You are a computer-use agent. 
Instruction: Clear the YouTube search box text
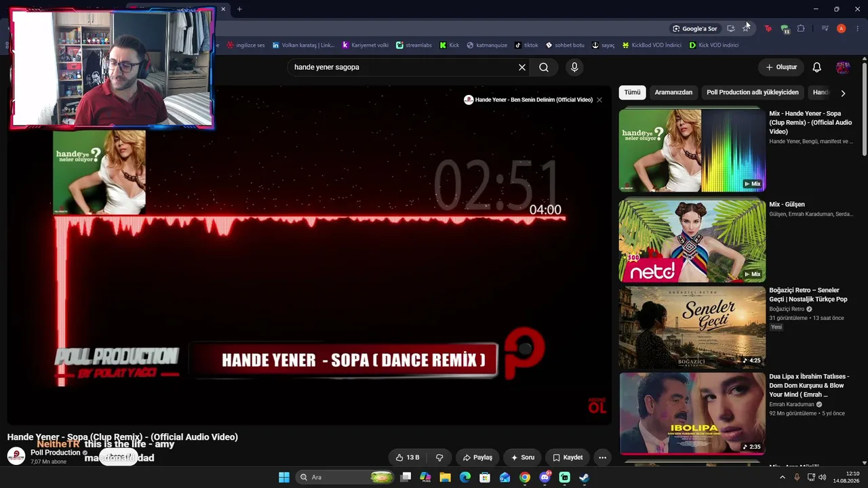pyautogui.click(x=522, y=67)
